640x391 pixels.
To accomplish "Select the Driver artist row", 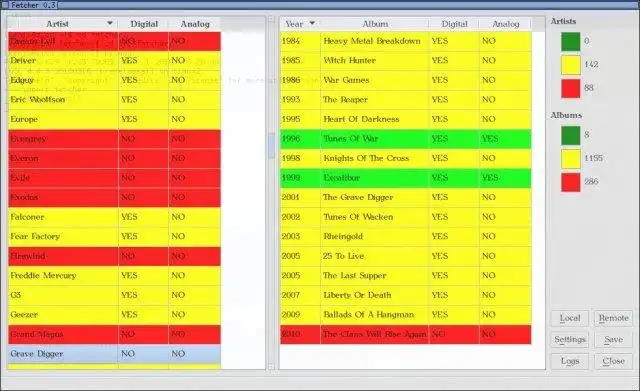I will pyautogui.click(x=114, y=61).
